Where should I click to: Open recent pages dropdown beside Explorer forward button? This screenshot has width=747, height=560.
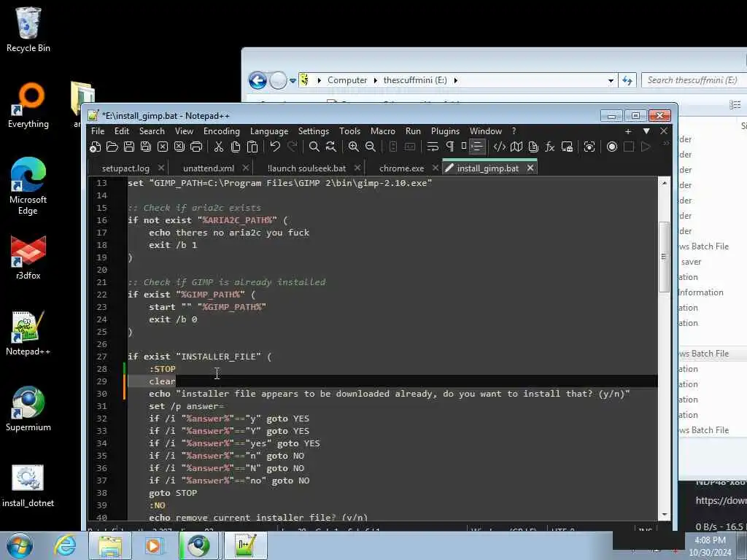(293, 81)
